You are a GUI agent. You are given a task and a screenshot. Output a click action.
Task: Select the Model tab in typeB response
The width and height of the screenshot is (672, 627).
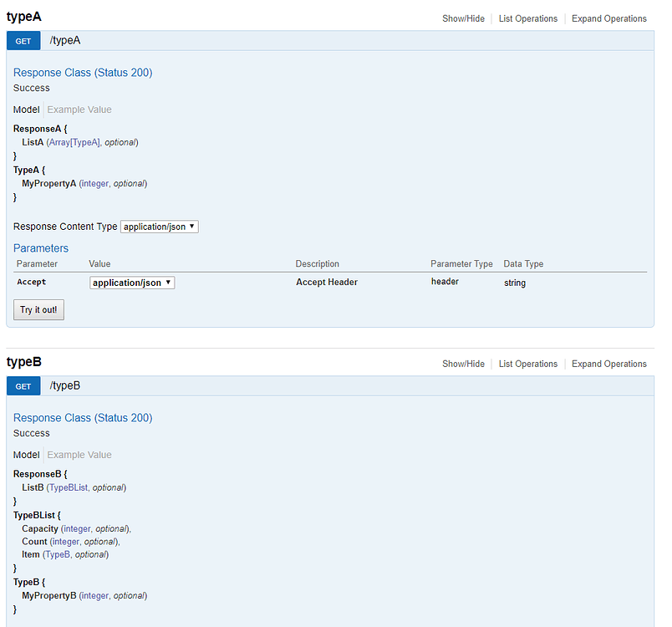coord(26,454)
